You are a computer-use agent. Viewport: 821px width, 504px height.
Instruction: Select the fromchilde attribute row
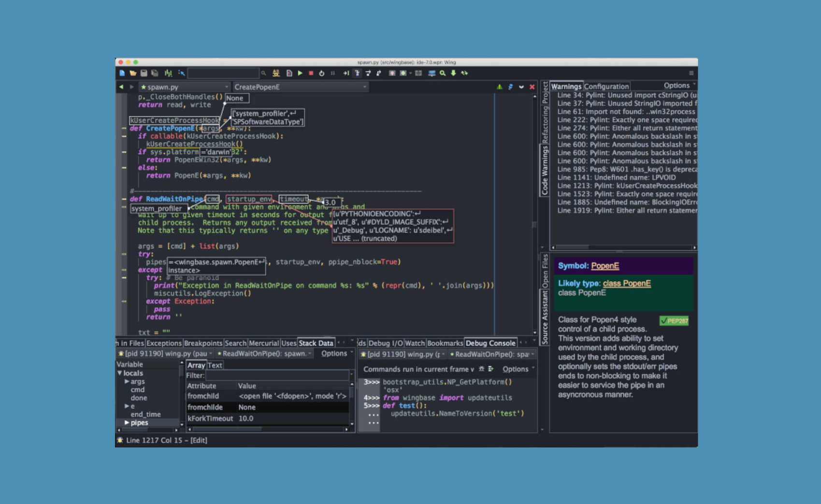[268, 407]
